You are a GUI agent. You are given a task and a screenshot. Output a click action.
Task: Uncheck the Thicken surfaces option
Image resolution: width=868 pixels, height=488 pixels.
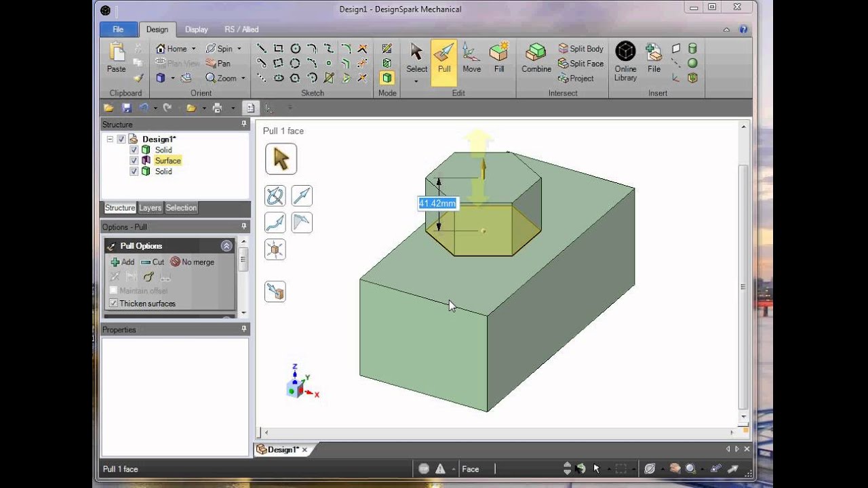(114, 303)
